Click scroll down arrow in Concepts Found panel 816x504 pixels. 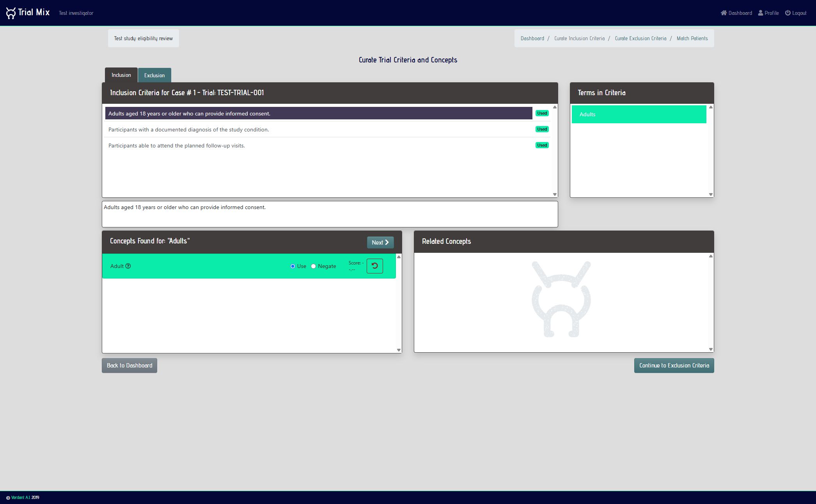(399, 350)
